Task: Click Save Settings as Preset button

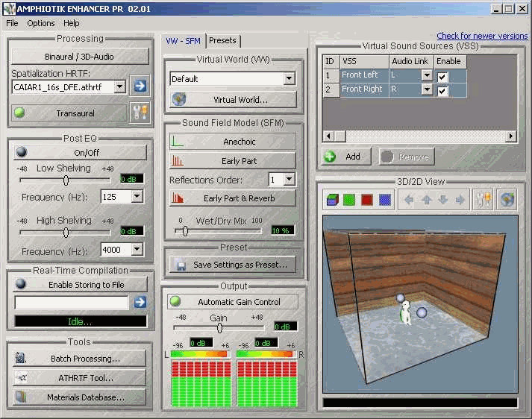Action: 232,265
